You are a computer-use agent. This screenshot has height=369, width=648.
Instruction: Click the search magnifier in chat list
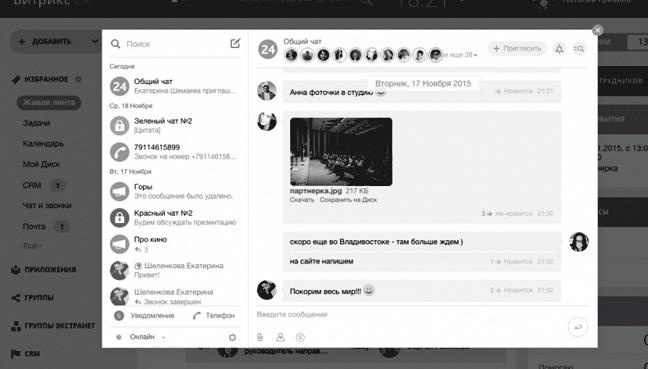[115, 44]
